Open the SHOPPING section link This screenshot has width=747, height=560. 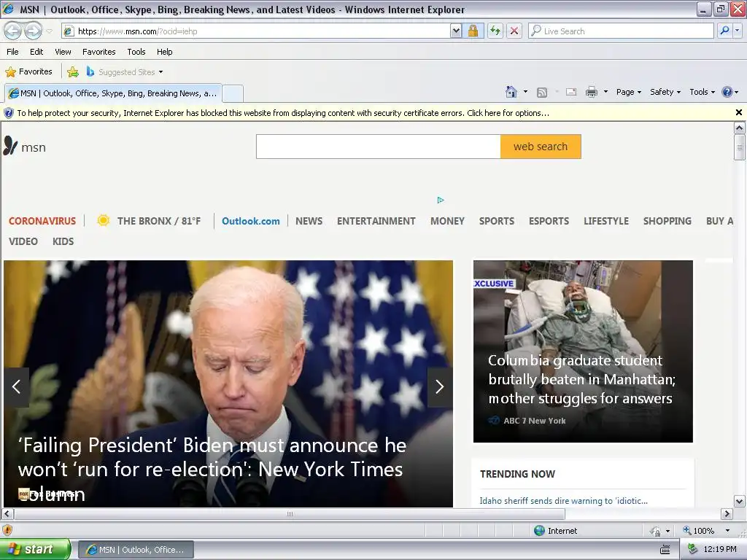tap(667, 221)
